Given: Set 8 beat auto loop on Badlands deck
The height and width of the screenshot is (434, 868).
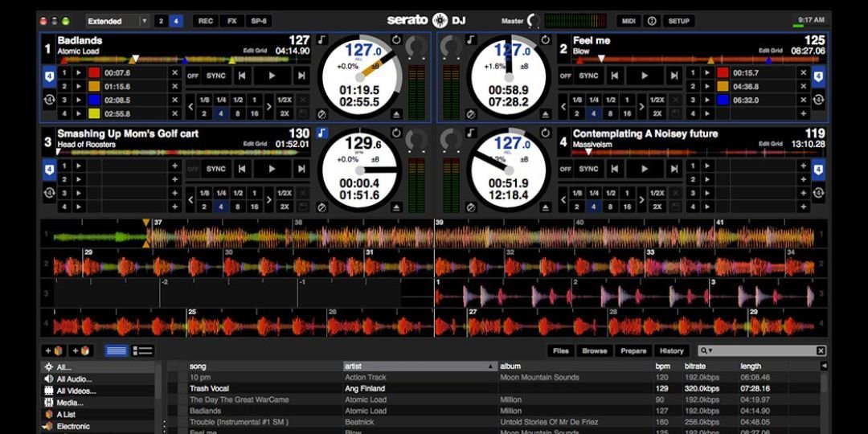Looking at the screenshot, I should pyautogui.click(x=237, y=113).
